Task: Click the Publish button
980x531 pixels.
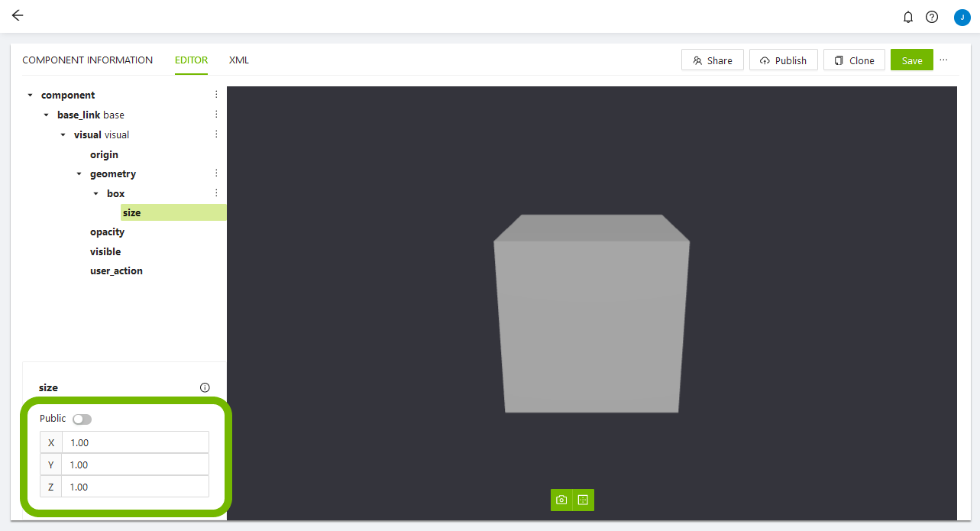Action: tap(784, 60)
